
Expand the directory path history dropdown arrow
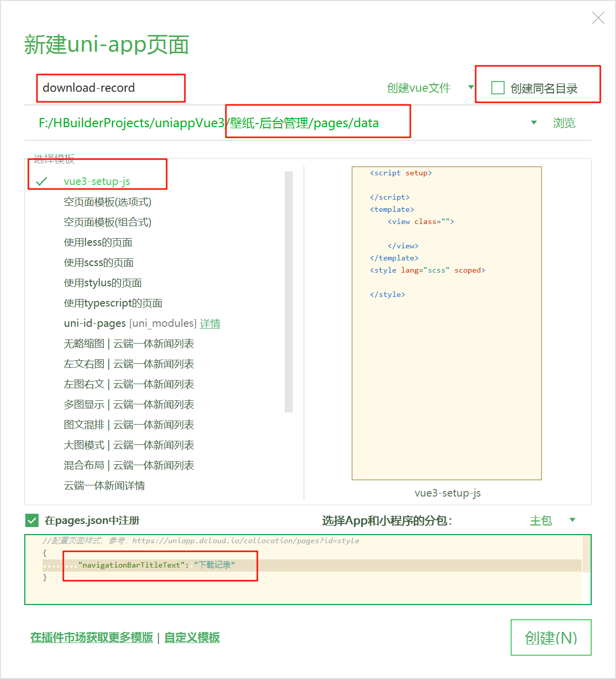(533, 123)
